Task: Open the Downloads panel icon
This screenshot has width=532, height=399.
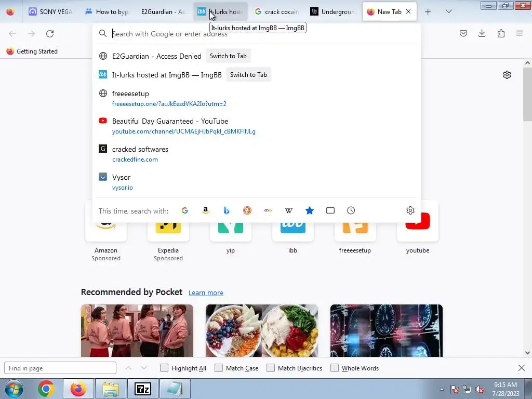Action: [x=482, y=33]
